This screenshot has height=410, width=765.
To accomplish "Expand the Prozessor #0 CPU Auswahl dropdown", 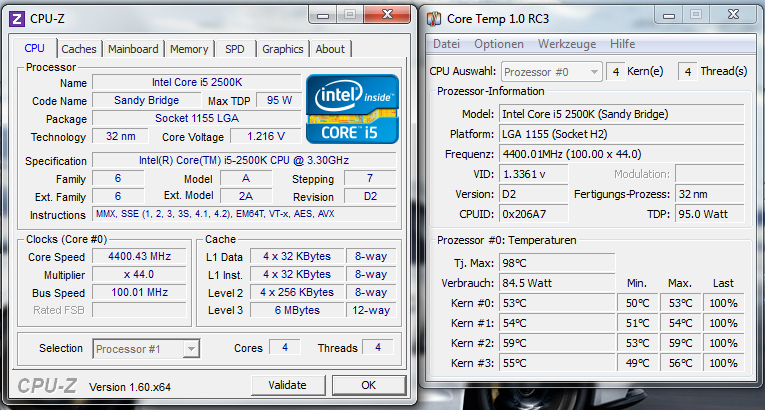I will click(594, 72).
